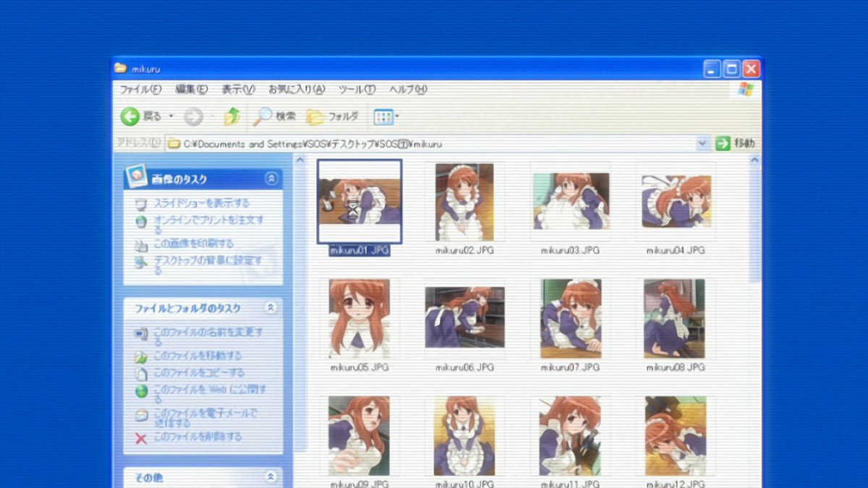
Task: Click the slideshow icon in Picture Tasks
Action: [142, 204]
